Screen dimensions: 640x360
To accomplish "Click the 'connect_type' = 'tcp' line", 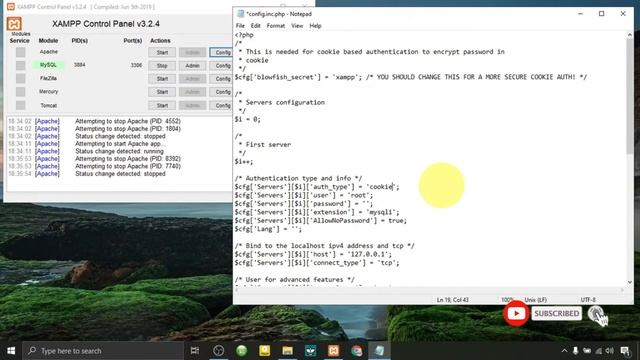I will 317,263.
